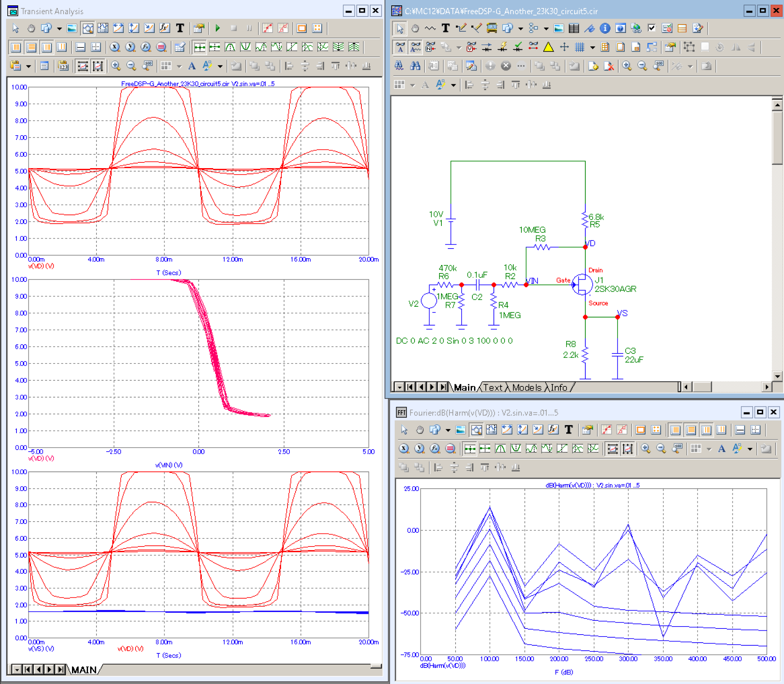Open 3D shapes dropdown arrow in Transient Analysis toolbar
Screen dimensions: 784x684
tap(59, 28)
